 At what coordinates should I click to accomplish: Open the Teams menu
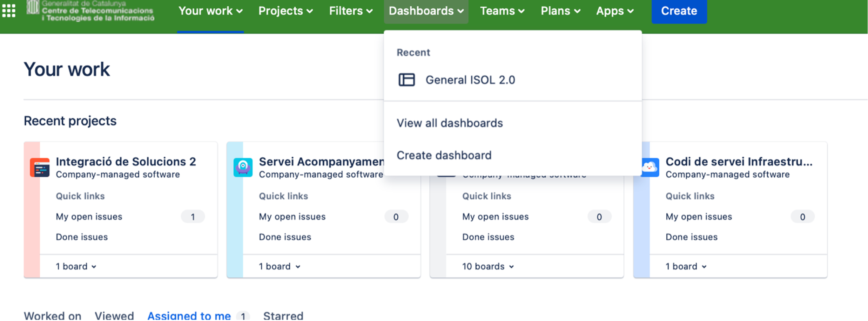point(502,11)
